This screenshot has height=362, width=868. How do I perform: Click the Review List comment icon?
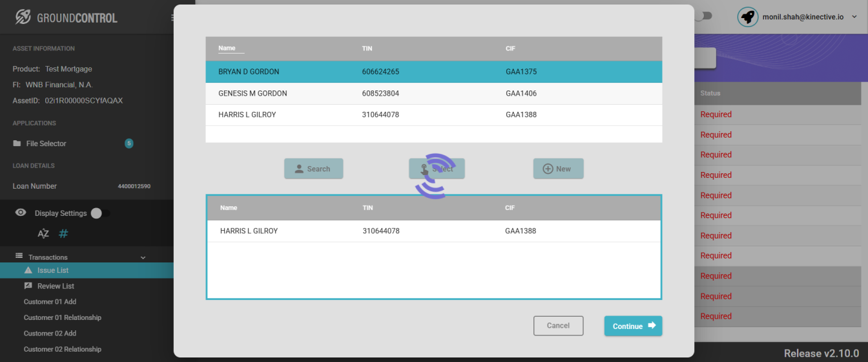click(x=28, y=286)
